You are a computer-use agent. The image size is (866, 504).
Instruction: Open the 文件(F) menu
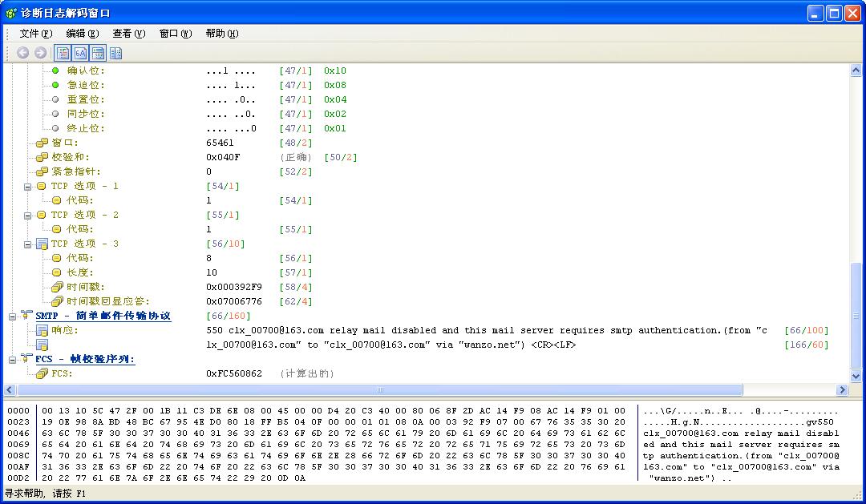point(35,34)
